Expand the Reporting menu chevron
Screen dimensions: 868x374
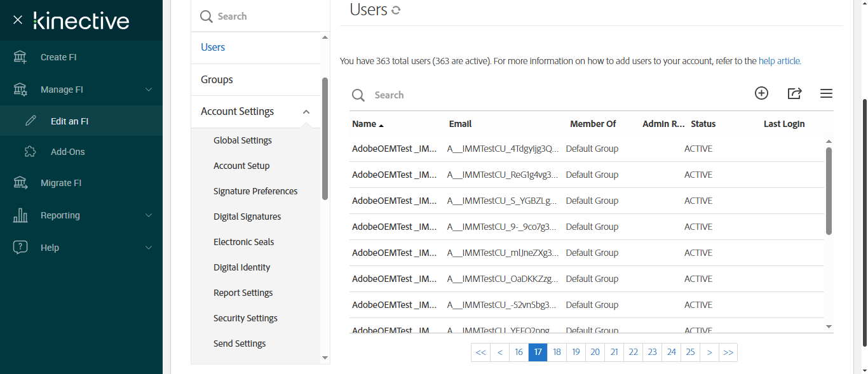click(x=149, y=215)
